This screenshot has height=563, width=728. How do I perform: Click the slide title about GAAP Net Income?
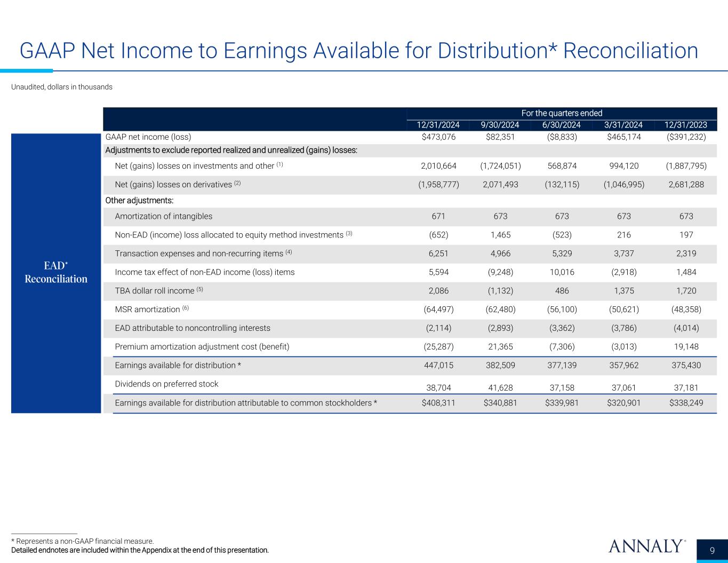click(358, 51)
